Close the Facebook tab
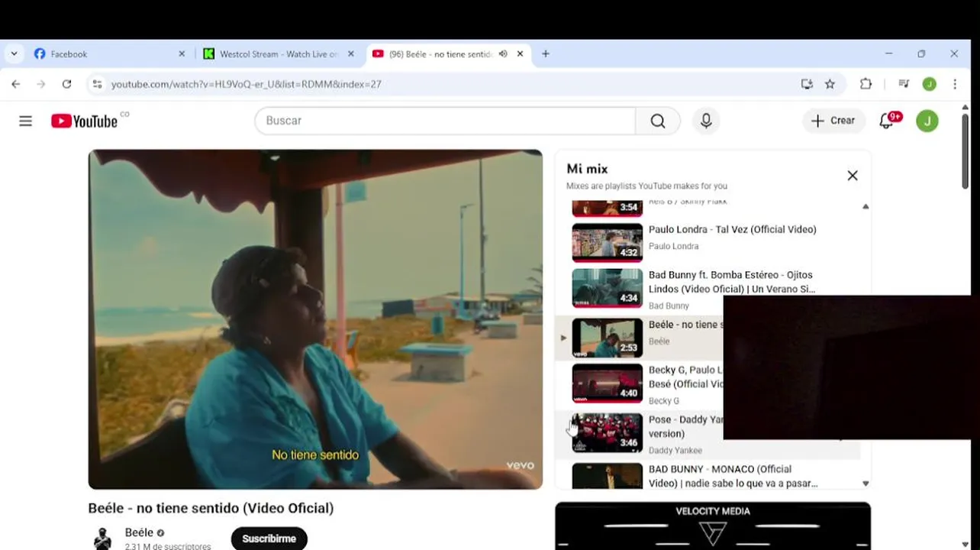The image size is (980, 550). coord(182,54)
